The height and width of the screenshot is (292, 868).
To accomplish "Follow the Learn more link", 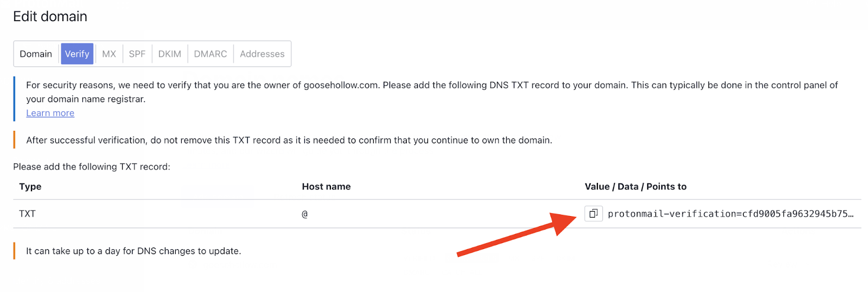I will pyautogui.click(x=50, y=113).
